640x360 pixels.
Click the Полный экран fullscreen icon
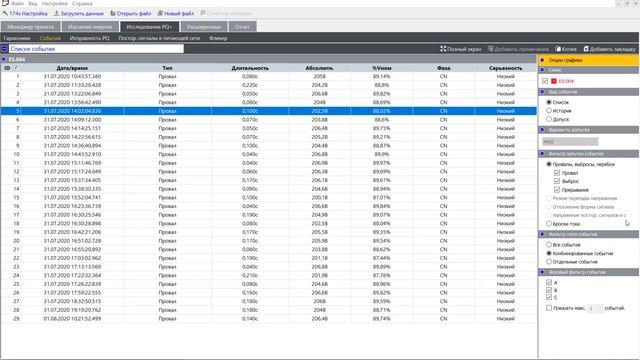pos(443,49)
